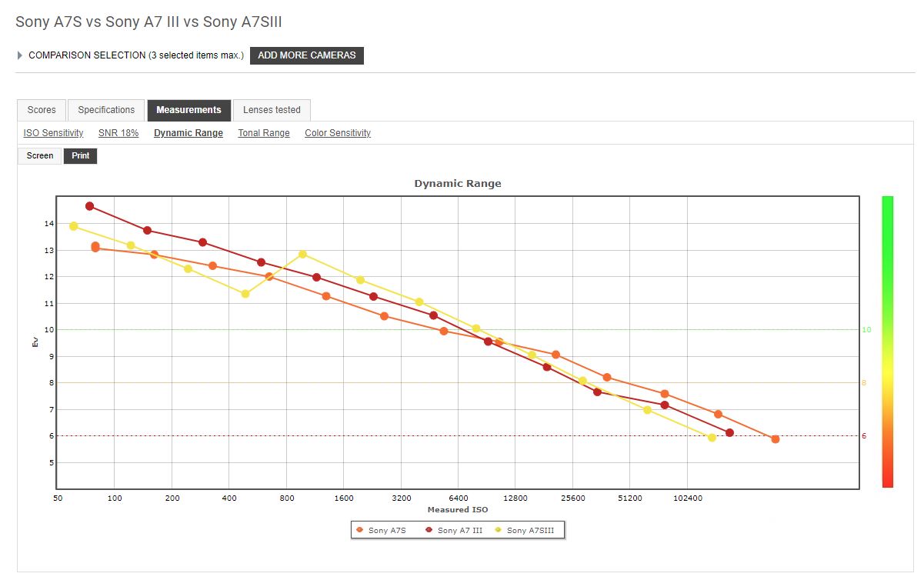Select the Sony A7 III legend label
This screenshot has height=580, width=924.
460,531
